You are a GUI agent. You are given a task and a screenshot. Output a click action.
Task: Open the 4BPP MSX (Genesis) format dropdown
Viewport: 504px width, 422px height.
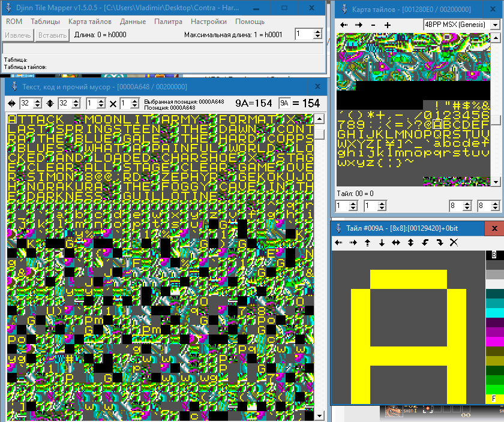[495, 25]
